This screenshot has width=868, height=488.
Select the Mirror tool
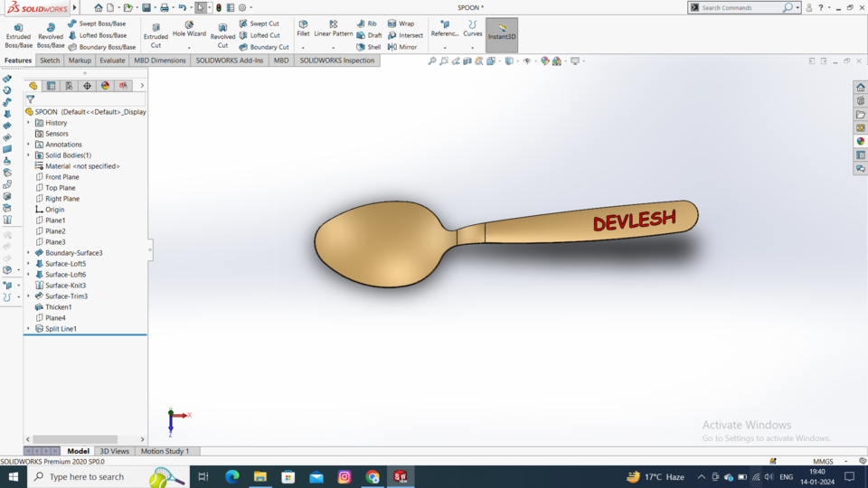[401, 47]
